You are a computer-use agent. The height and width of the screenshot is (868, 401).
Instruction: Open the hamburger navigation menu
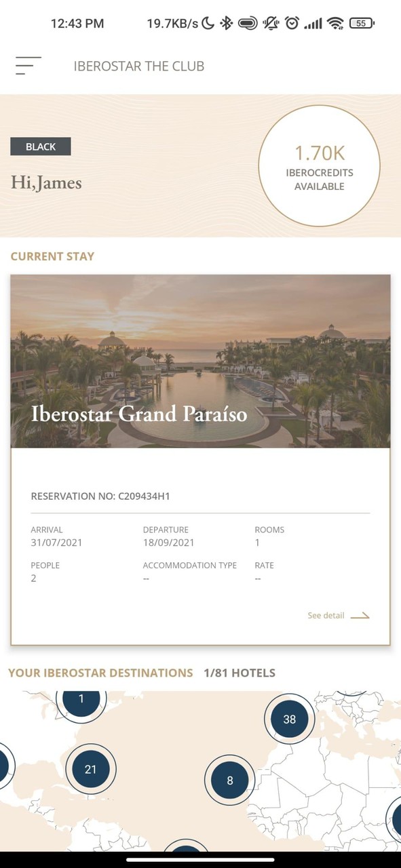pyautogui.click(x=26, y=65)
